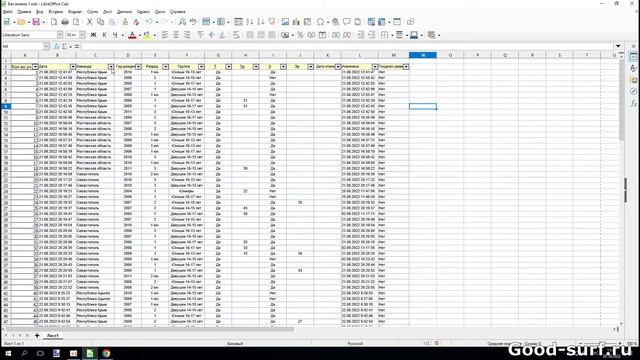Screen dimensions: 640x360
Task: Open Find and Replace
Action: (x=182, y=22)
